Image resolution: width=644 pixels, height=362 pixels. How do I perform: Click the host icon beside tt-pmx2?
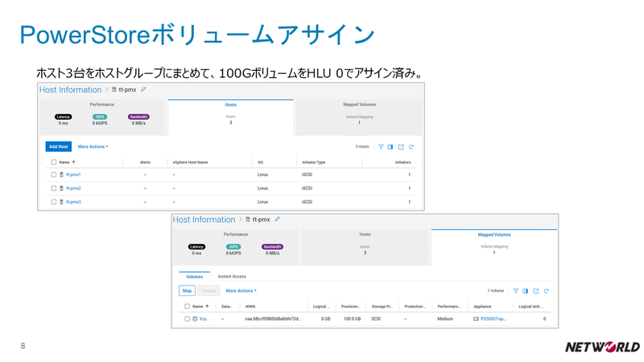(x=62, y=188)
